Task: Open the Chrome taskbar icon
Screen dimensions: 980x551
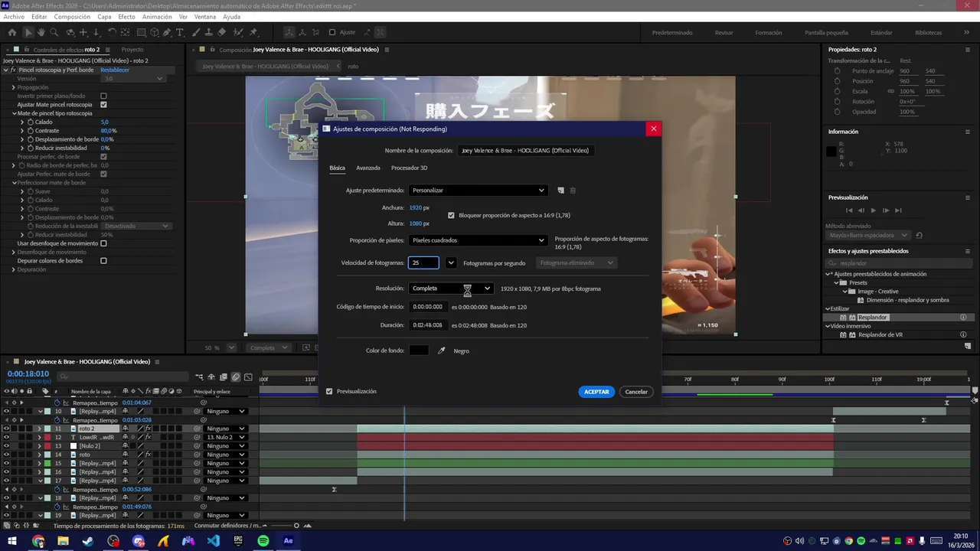Action: point(38,541)
